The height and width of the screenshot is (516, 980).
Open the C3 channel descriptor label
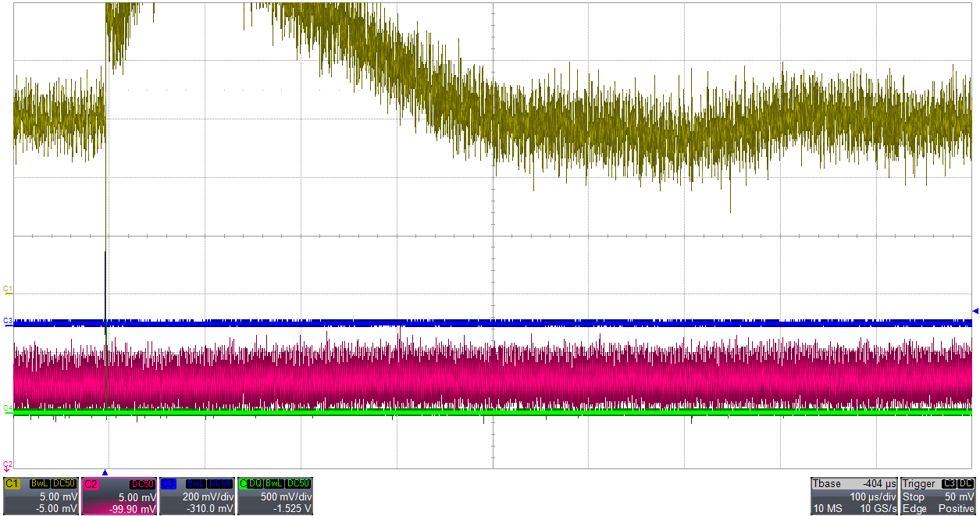(168, 484)
